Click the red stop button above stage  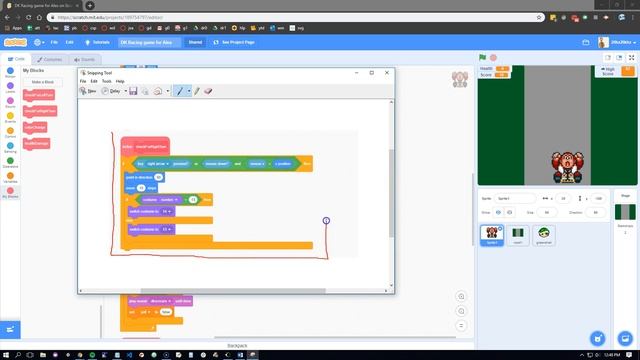493,58
